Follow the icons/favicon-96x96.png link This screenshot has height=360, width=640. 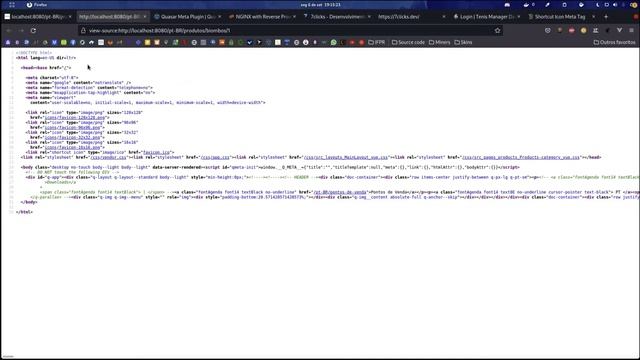[72, 127]
